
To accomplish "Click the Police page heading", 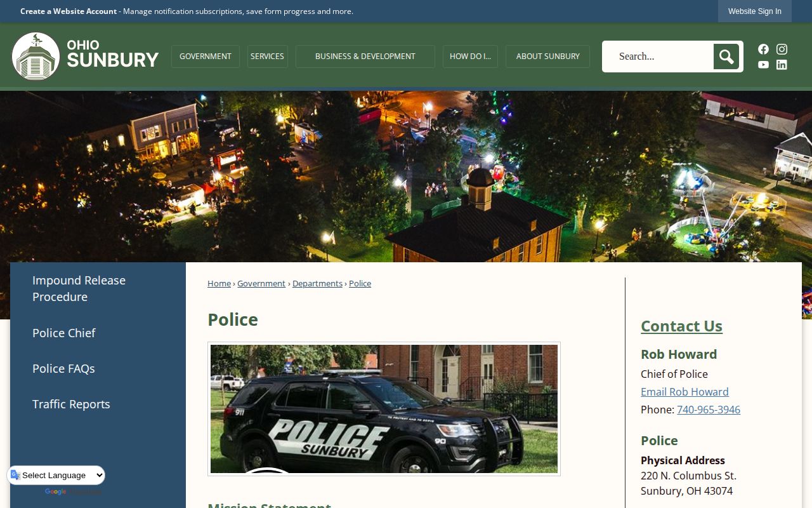I will tap(233, 319).
